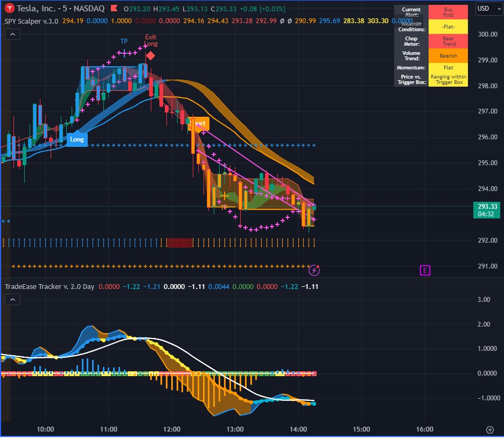The image size is (504, 438).
Task: Click the 291.00 price axis label
Action: pyautogui.click(x=487, y=266)
